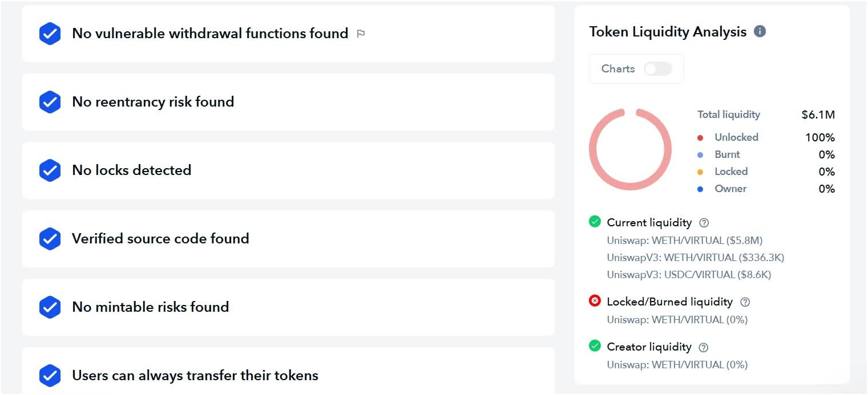Select the blue verified badge for No reentrancy risk
The width and height of the screenshot is (868, 395).
[50, 102]
